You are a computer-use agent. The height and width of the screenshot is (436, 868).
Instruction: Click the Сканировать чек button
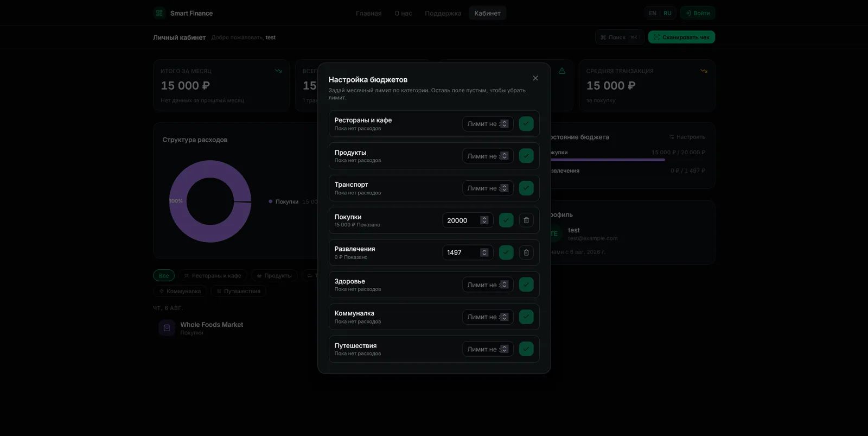tap(681, 37)
